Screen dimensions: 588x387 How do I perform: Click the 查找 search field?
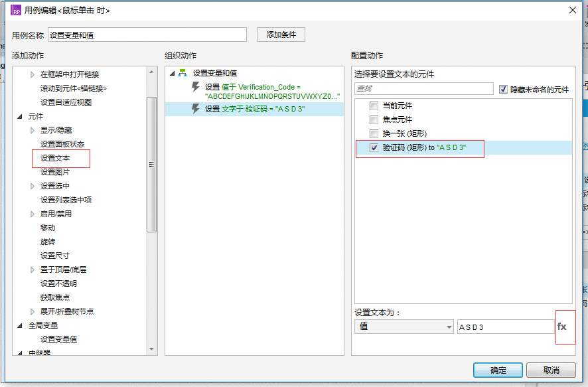point(424,88)
